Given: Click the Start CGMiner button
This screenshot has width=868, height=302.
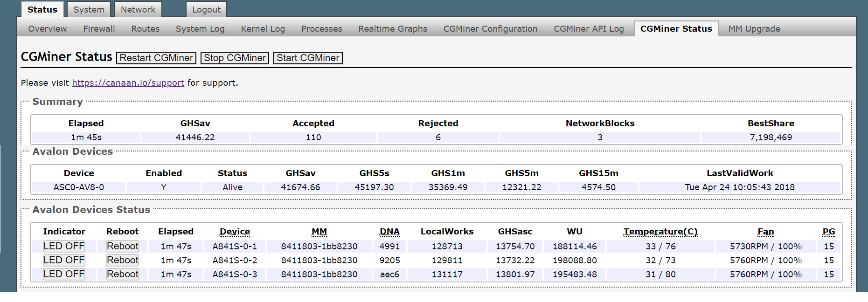Looking at the screenshot, I should 308,58.
